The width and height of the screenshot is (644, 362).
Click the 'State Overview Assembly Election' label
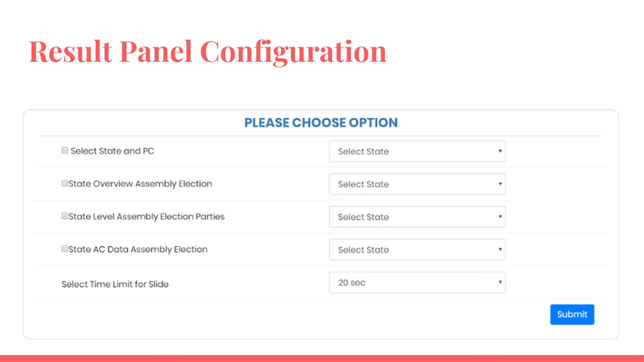tap(140, 184)
